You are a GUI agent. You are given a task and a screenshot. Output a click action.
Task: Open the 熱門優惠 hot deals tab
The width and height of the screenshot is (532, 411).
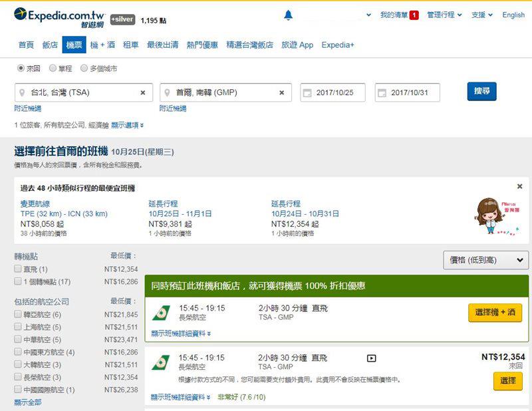[x=202, y=45]
